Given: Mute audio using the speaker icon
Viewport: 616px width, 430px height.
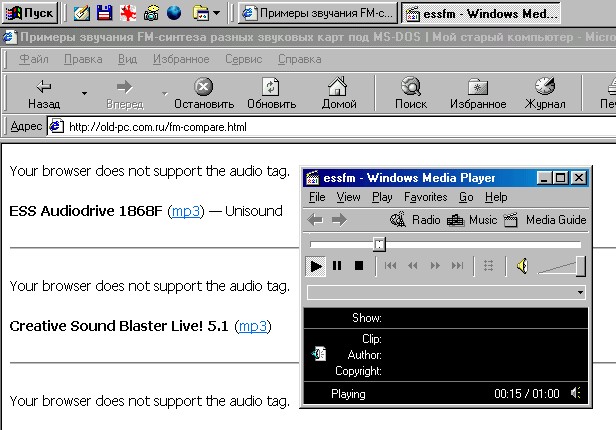Looking at the screenshot, I should point(522,266).
